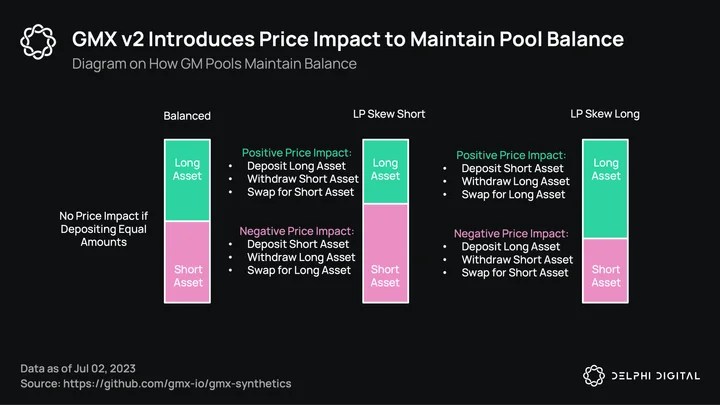Click the LP Skew Short heading

click(389, 114)
